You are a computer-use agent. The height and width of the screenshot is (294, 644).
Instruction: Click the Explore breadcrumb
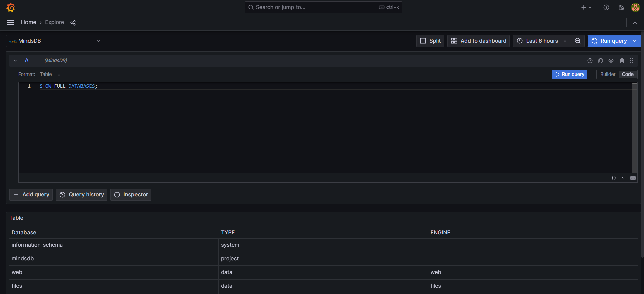pos(55,22)
